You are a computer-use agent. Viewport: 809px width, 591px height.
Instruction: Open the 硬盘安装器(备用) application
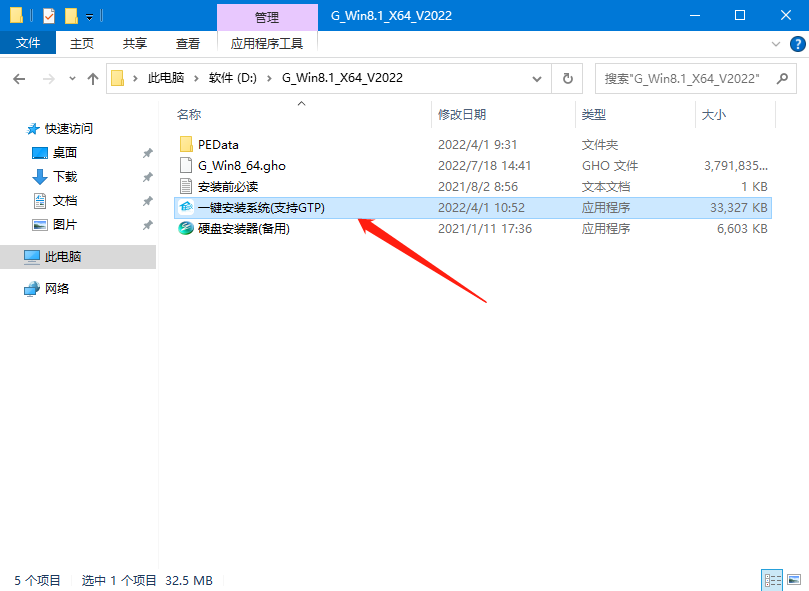tap(245, 228)
